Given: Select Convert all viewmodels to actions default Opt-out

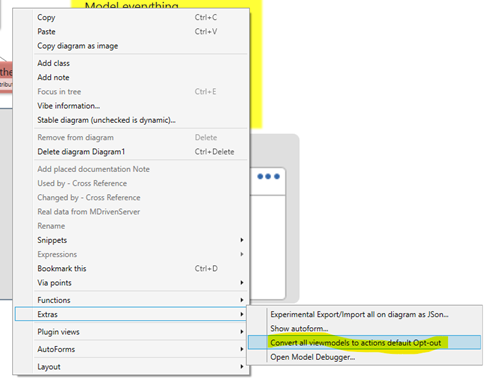Looking at the screenshot, I should [364, 343].
